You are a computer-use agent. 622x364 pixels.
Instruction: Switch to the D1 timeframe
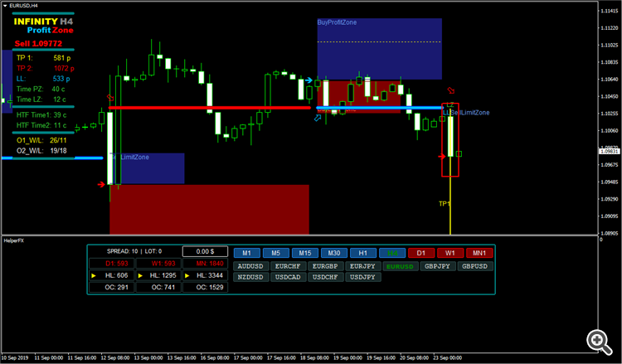pyautogui.click(x=421, y=253)
